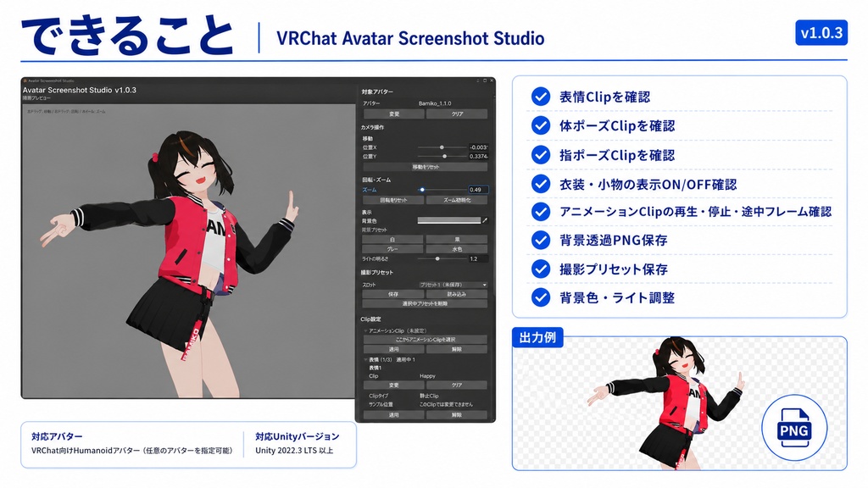Click 解除 at the bottom of 表情 section

[457, 414]
